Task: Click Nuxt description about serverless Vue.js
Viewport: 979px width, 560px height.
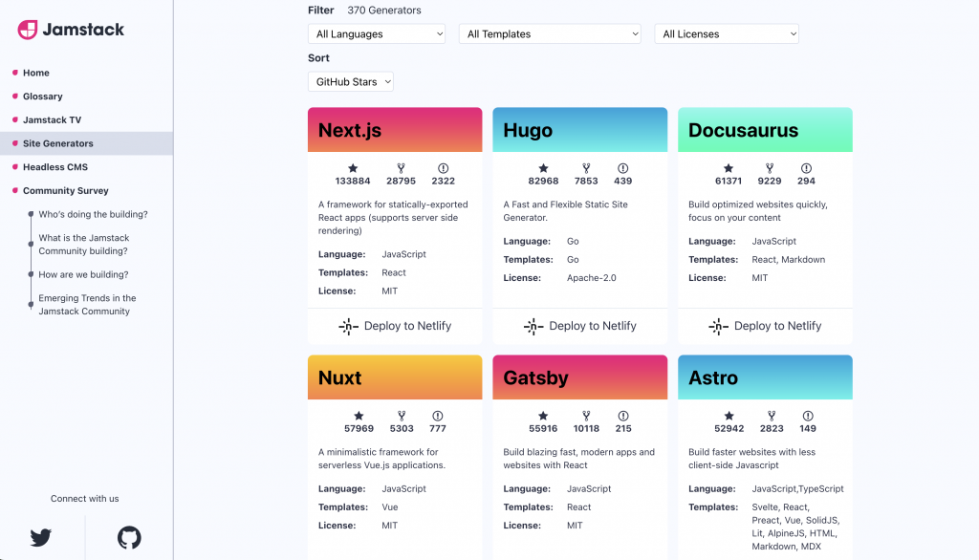Action: 381,459
